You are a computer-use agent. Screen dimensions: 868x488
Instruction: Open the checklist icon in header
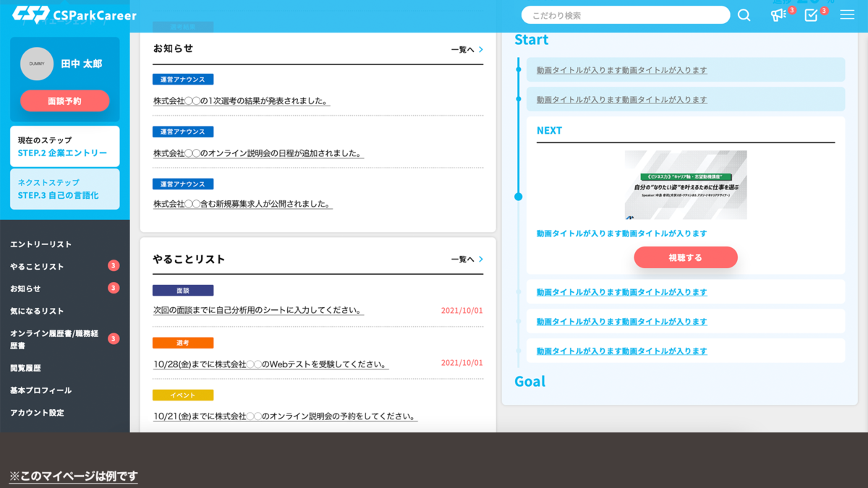click(x=812, y=15)
